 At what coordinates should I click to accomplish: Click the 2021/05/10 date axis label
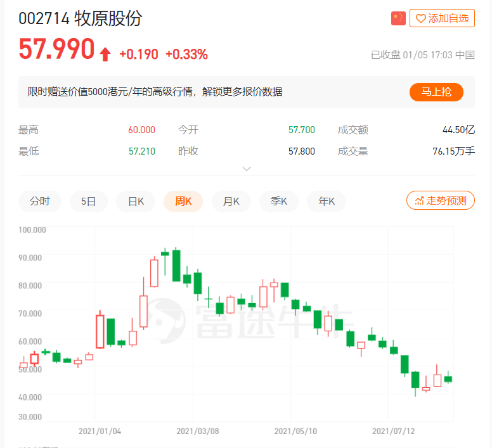click(x=295, y=432)
